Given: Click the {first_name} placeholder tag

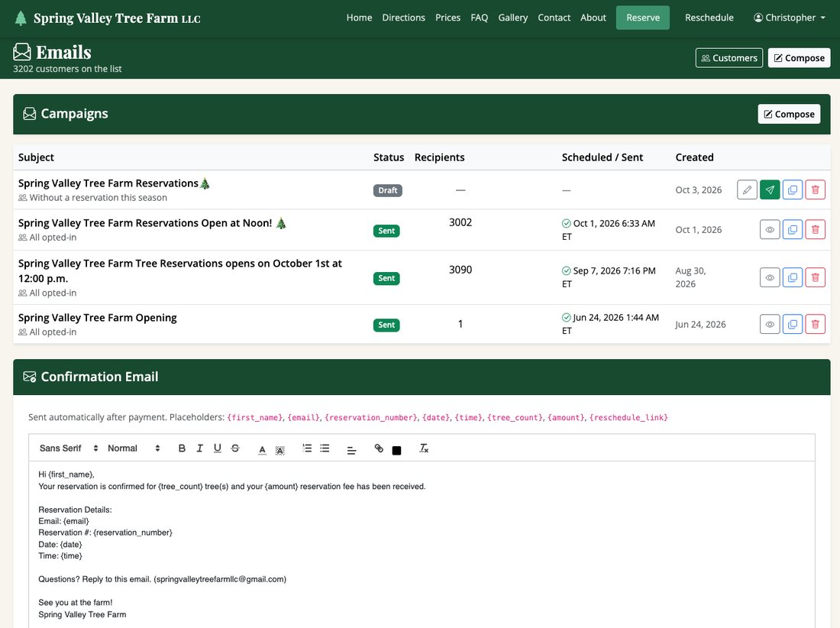Looking at the screenshot, I should click(x=254, y=417).
